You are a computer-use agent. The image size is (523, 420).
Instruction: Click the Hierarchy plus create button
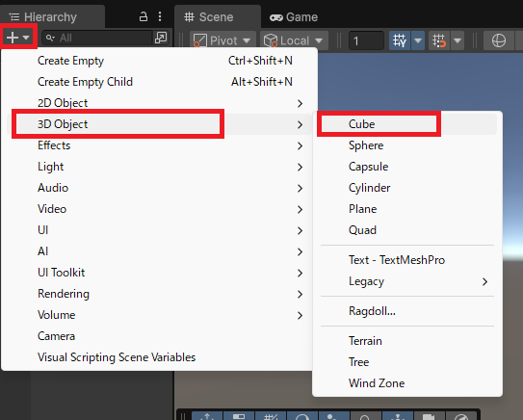pyautogui.click(x=17, y=38)
